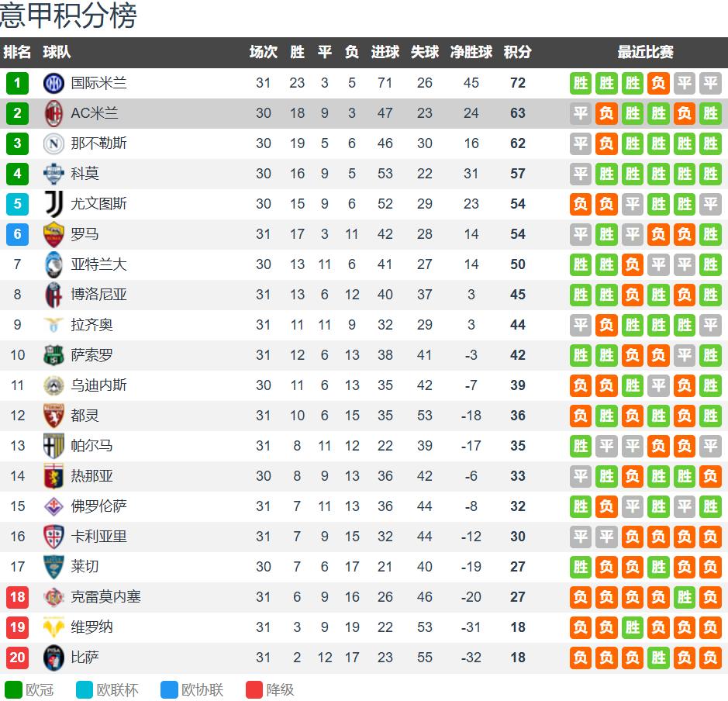Click the Fiorentina (佛罗伦萨) club logo
728x701 pixels.
pos(54,506)
